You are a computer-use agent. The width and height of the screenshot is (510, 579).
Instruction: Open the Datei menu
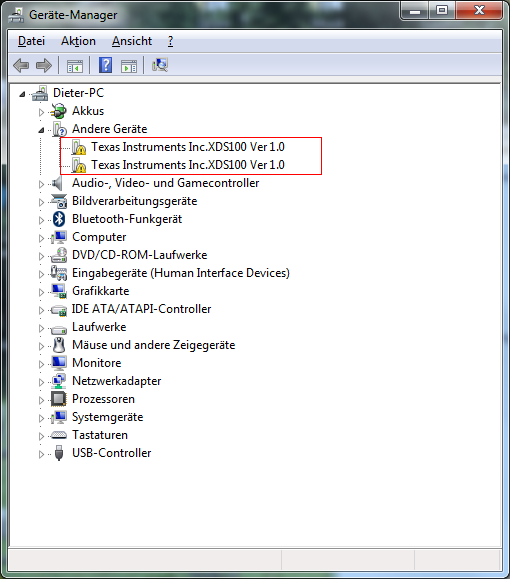31,41
